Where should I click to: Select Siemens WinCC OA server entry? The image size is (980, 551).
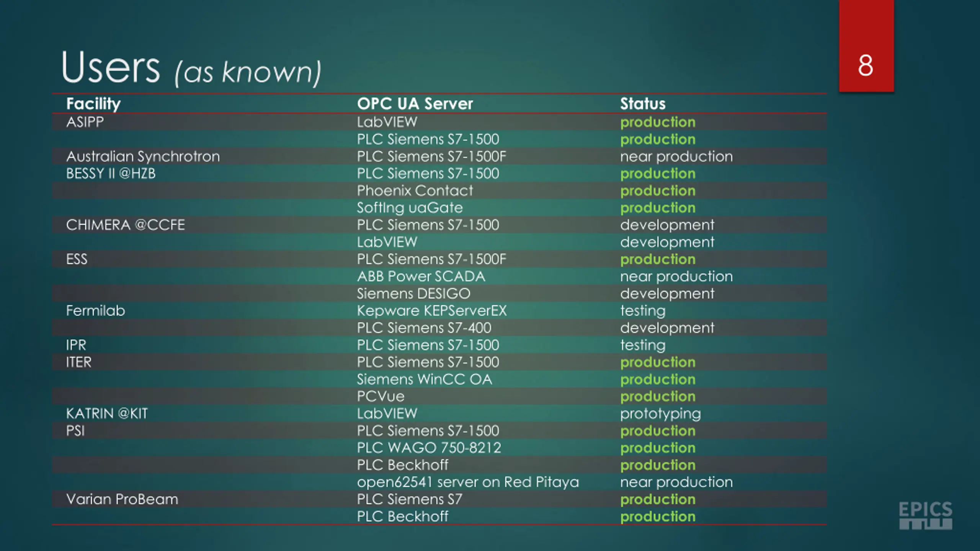pos(425,379)
